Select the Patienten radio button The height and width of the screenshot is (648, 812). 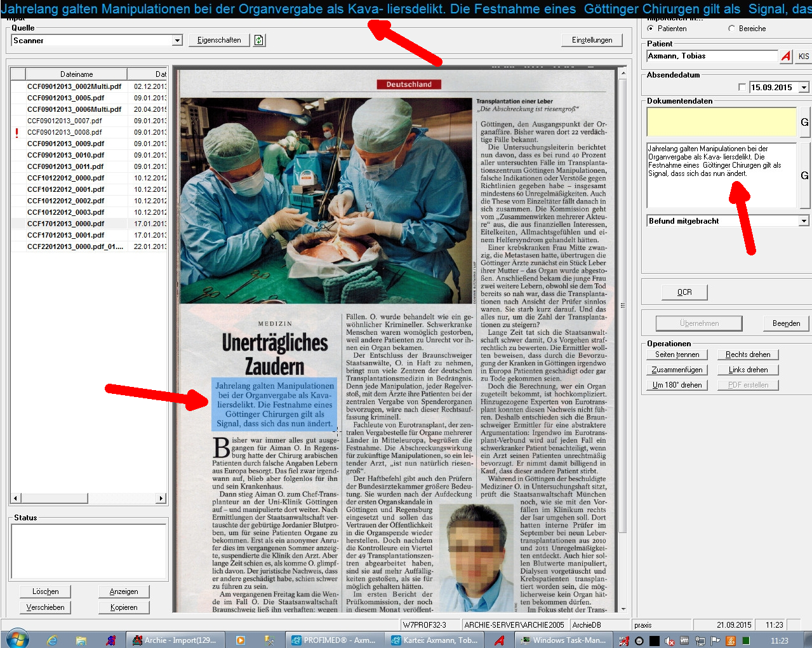tap(650, 29)
